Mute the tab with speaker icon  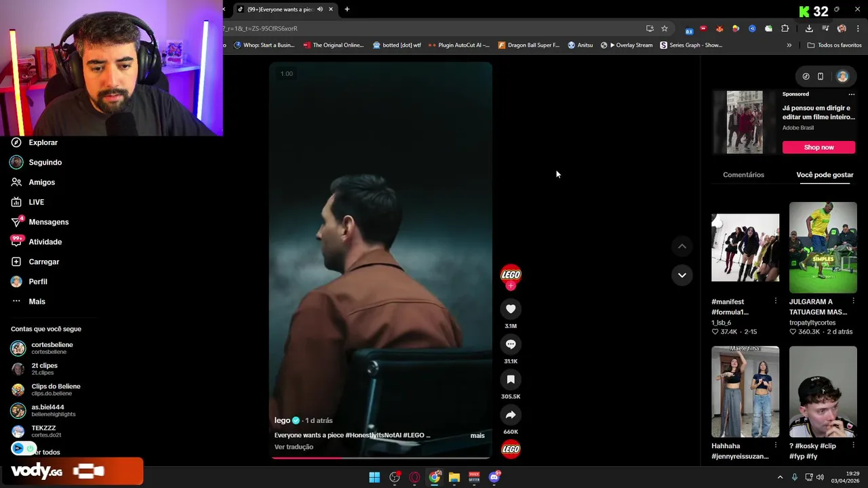coord(320,9)
